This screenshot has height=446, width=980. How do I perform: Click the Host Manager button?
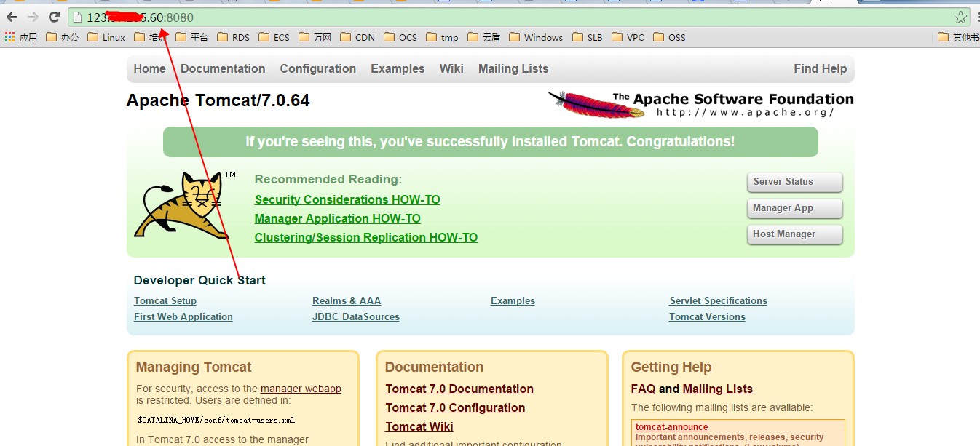tap(794, 234)
